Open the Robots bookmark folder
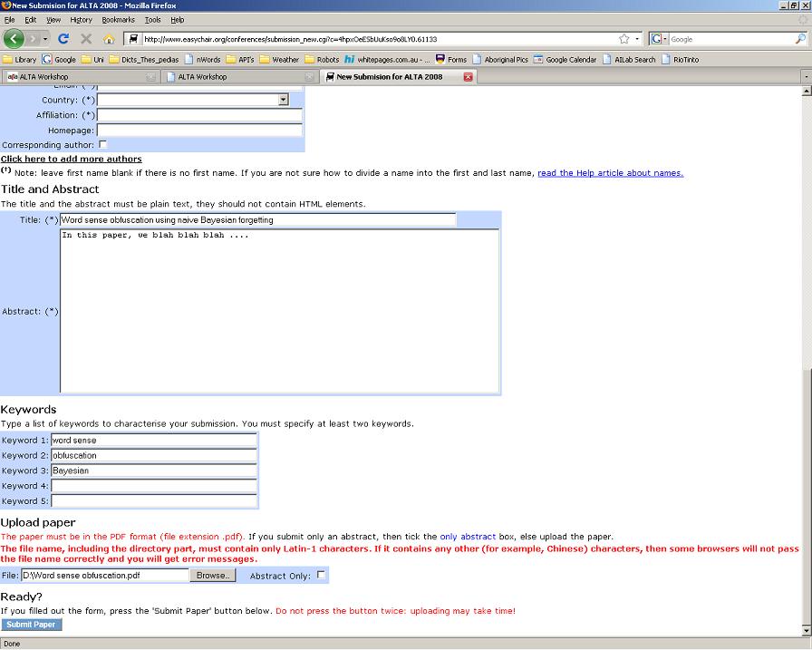 point(322,60)
